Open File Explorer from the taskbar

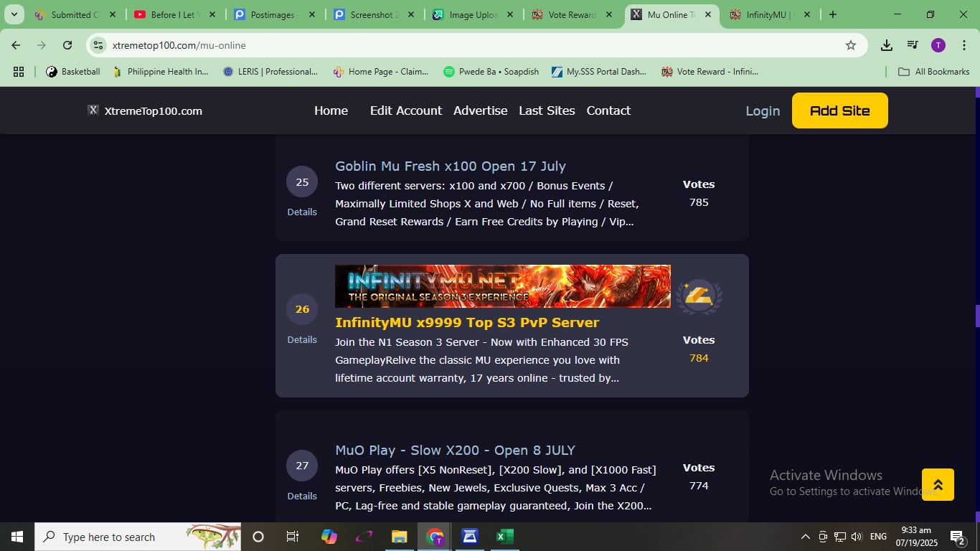click(x=399, y=537)
